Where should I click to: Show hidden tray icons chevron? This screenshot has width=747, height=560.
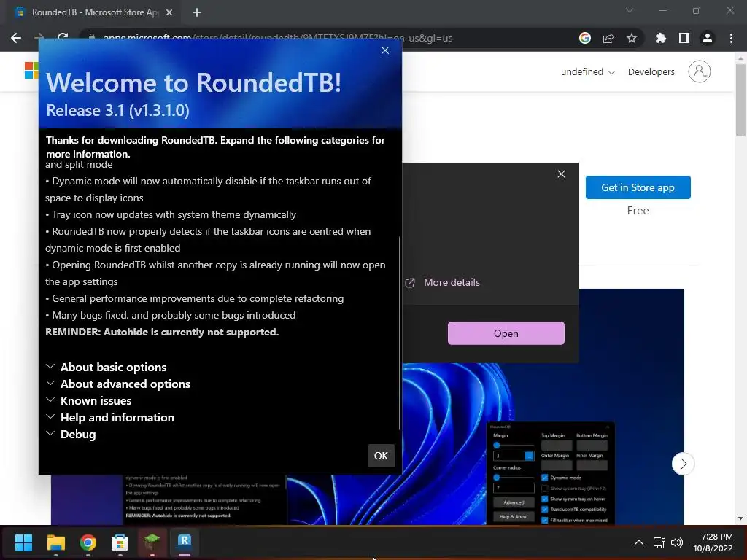click(639, 542)
